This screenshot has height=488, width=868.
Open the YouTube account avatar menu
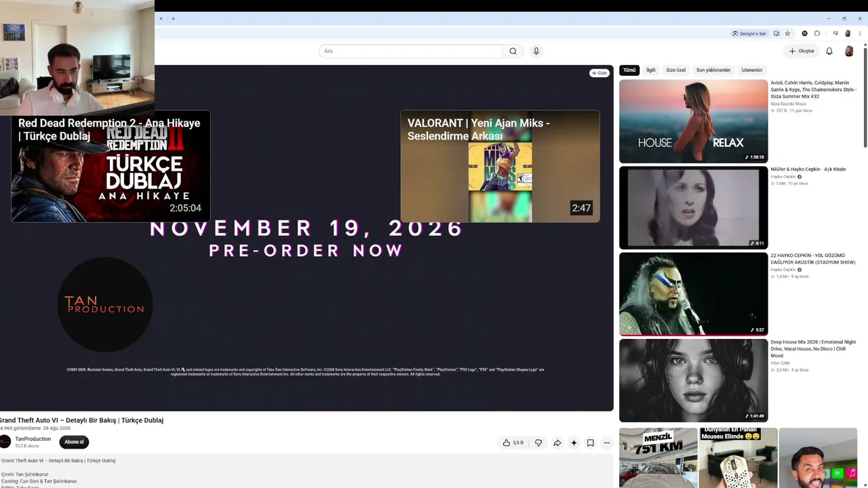[849, 51]
